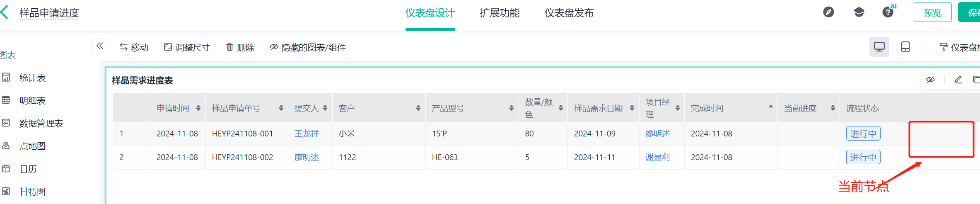Open project manager link 廖明述 in row 1
The width and height of the screenshot is (980, 204).
point(658,134)
